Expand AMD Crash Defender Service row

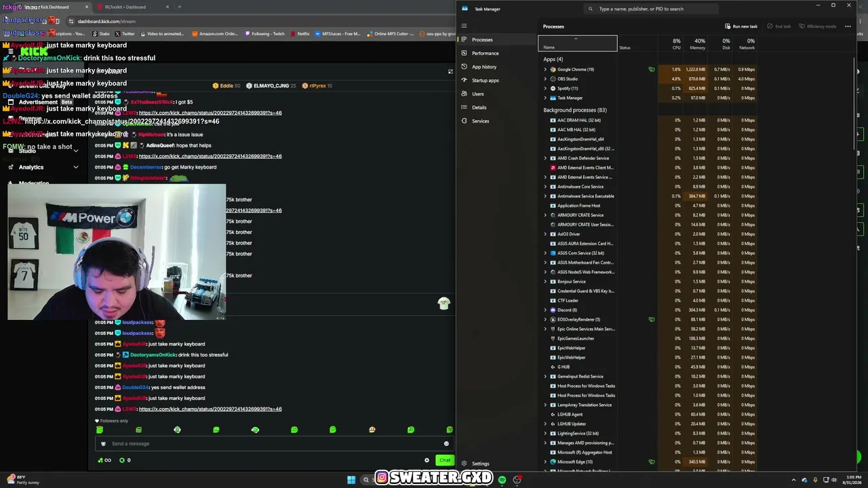(545, 158)
